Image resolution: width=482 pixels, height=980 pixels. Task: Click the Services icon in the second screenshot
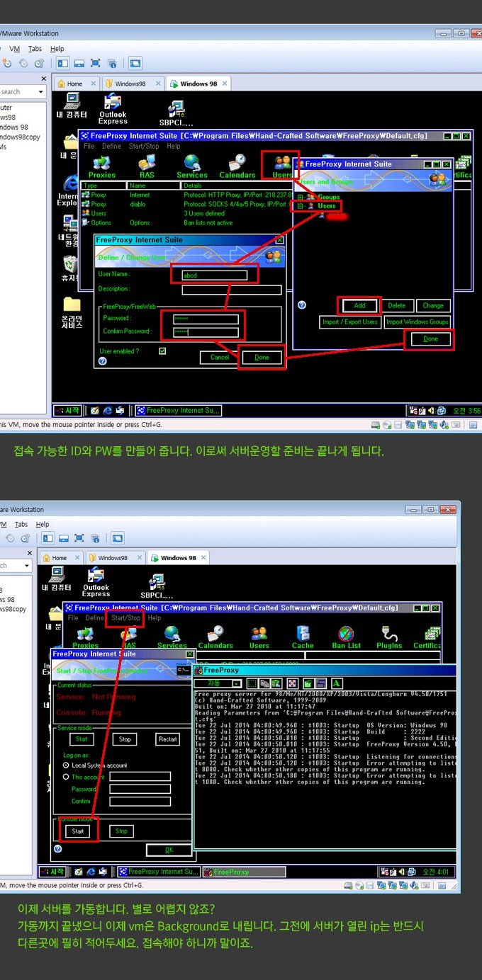(x=172, y=637)
